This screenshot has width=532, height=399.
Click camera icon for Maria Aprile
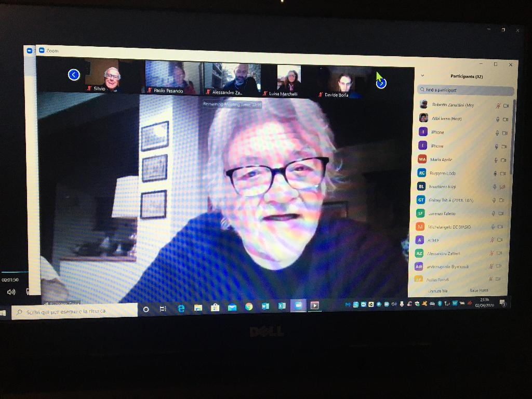[x=503, y=160]
